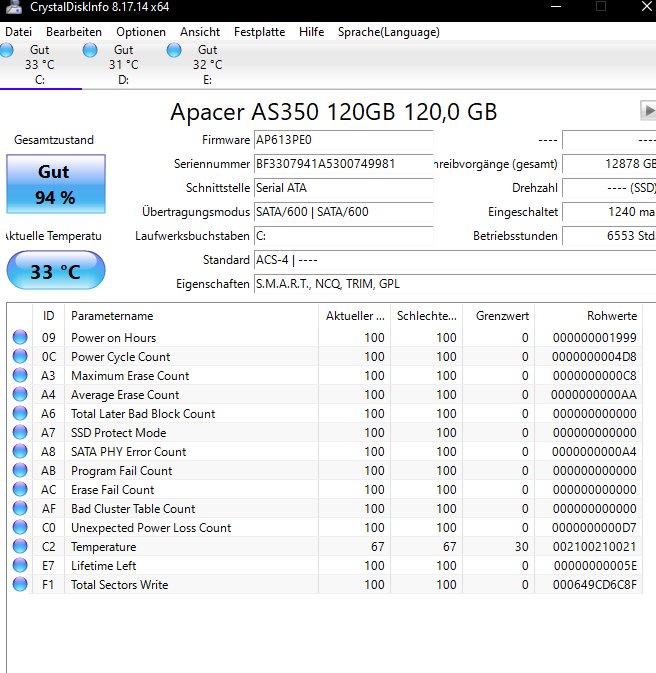Click raw value 0000000004D8
This screenshot has height=673, width=656.
point(594,357)
